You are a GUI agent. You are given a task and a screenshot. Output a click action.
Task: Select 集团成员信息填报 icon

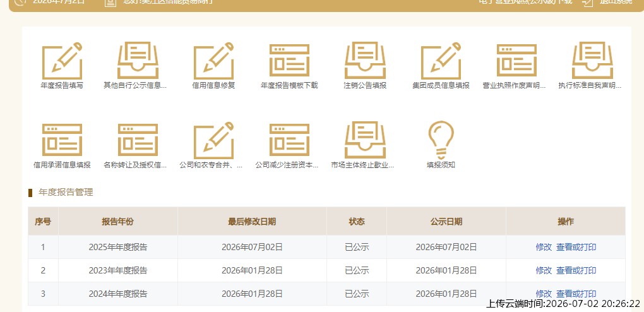[441, 61]
